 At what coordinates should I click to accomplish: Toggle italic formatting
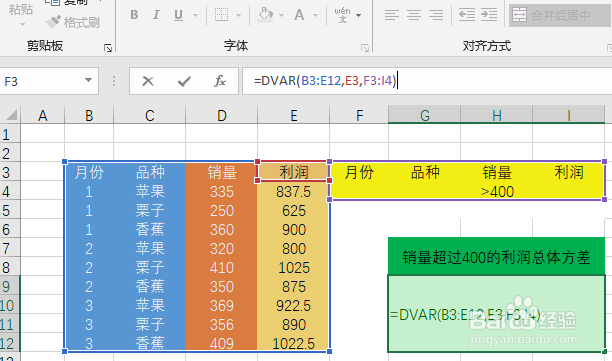(x=156, y=15)
